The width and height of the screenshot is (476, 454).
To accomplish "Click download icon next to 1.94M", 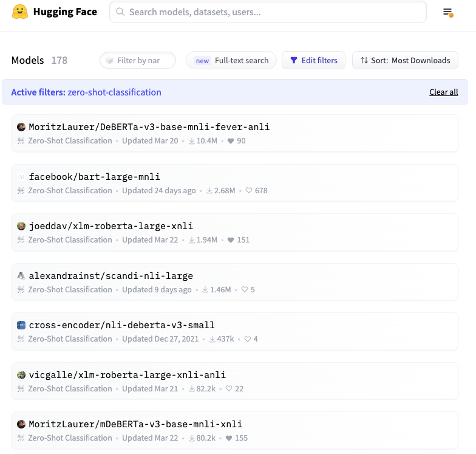I will pos(192,240).
